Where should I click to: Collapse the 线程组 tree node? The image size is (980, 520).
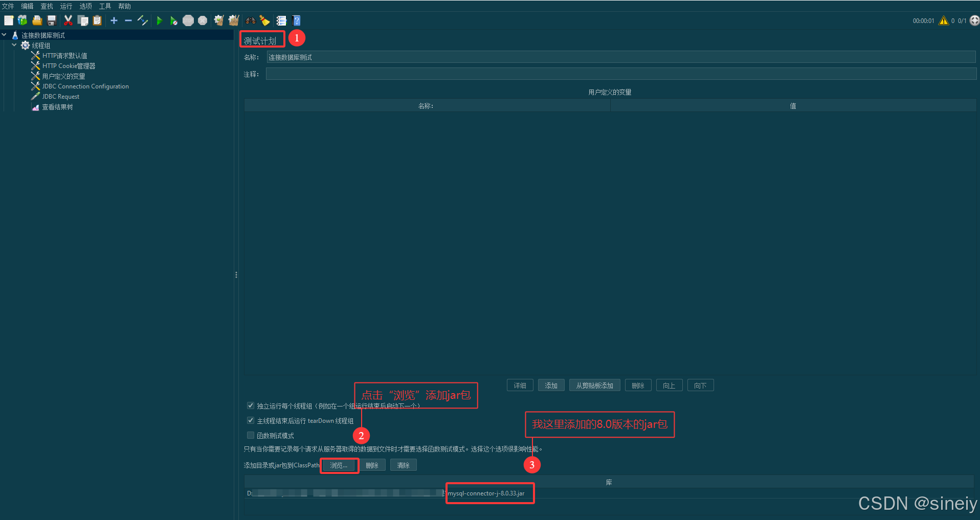pyautogui.click(x=14, y=45)
